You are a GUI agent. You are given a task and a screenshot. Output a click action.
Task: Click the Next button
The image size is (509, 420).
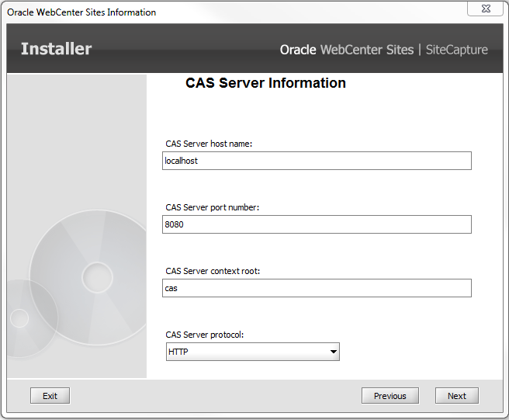click(x=457, y=396)
